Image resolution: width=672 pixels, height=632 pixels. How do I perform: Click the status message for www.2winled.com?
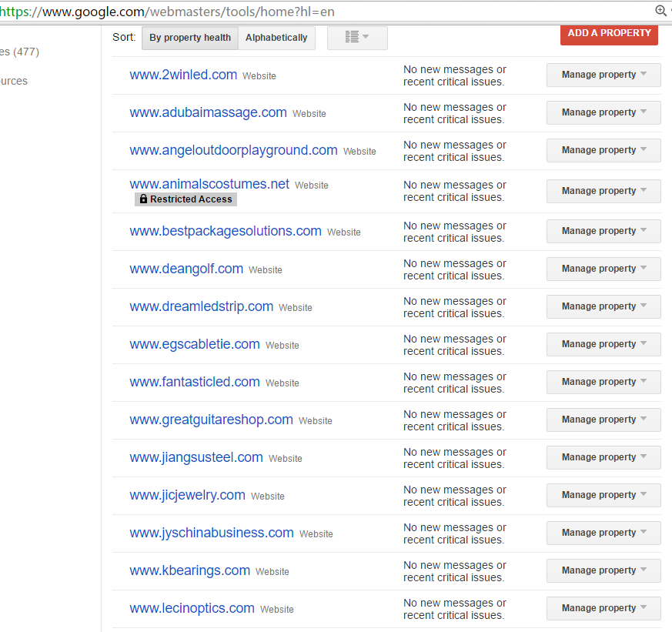[x=455, y=75]
